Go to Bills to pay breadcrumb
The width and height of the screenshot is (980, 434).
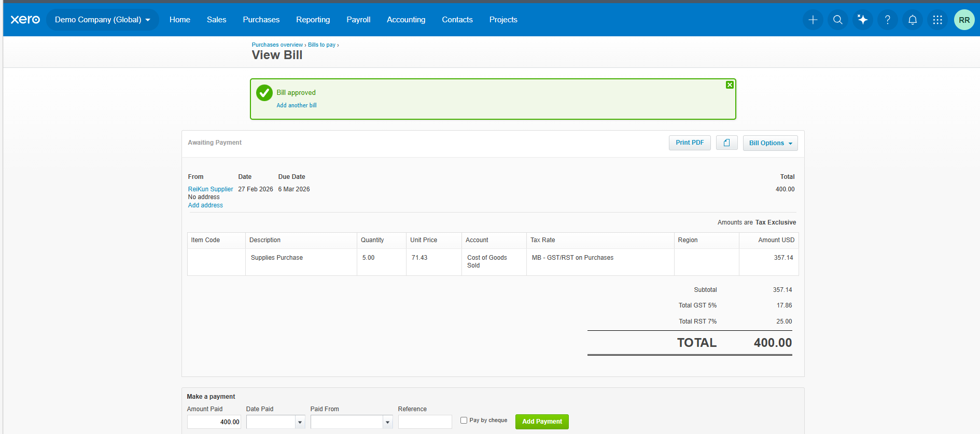[321, 45]
